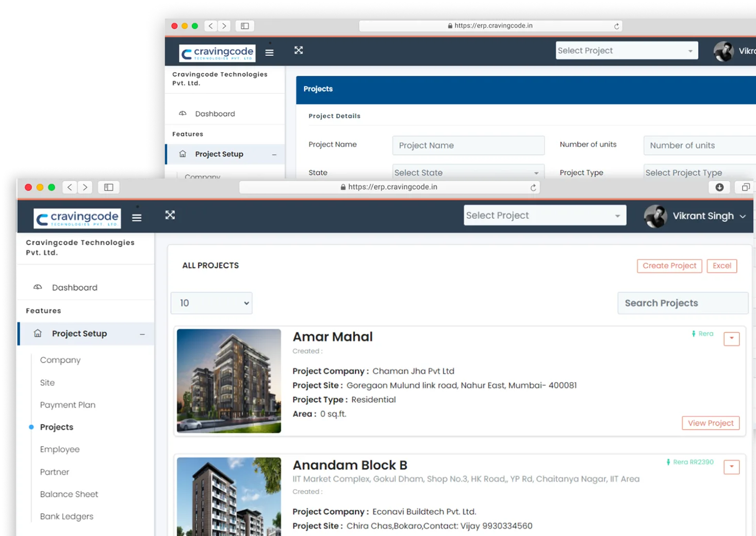
Task: Click the Search Projects input field
Action: click(x=683, y=303)
